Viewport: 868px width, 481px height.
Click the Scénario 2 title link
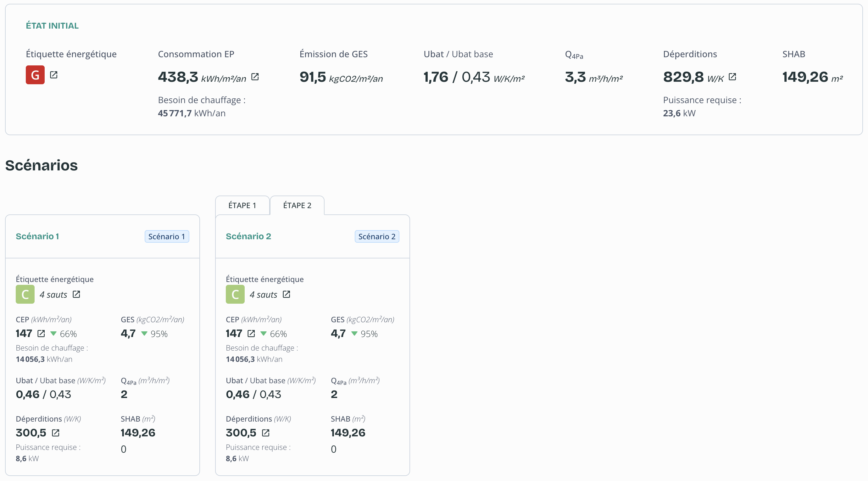[248, 236]
